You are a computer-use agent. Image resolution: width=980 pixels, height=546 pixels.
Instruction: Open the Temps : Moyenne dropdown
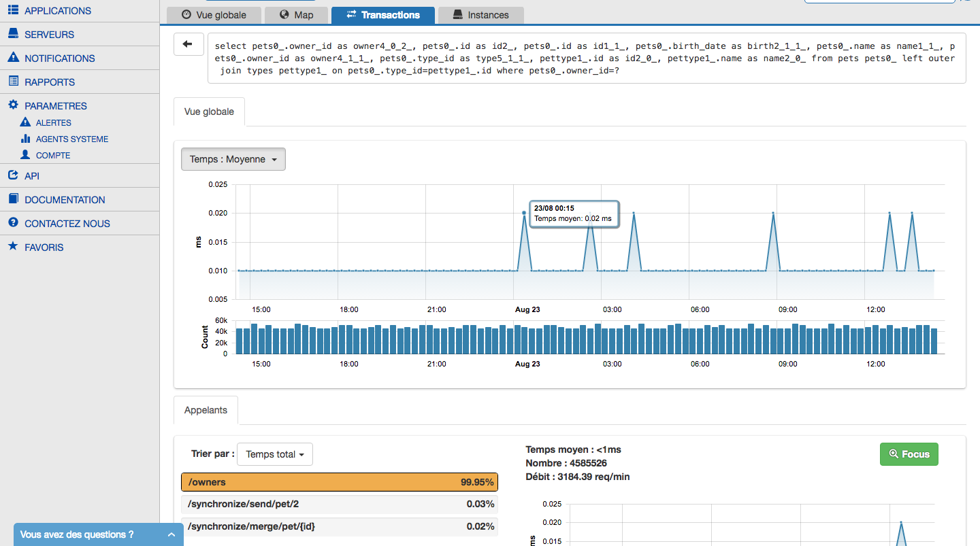point(233,159)
